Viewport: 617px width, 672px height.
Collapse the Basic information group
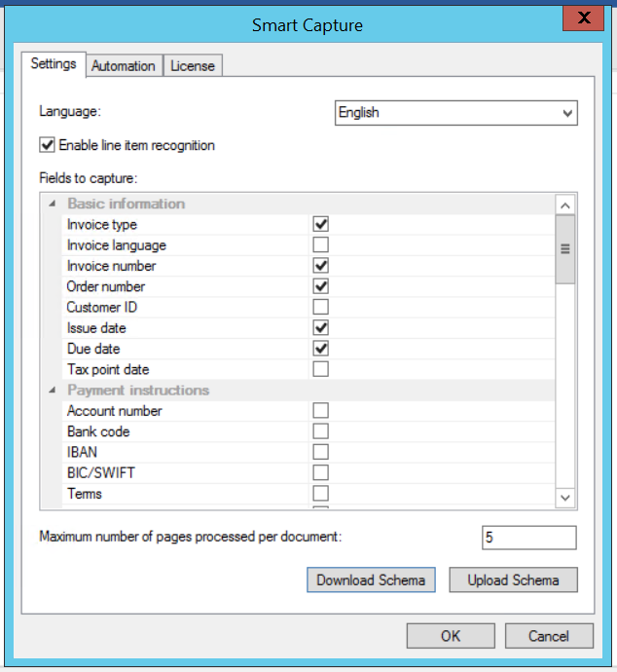53,204
